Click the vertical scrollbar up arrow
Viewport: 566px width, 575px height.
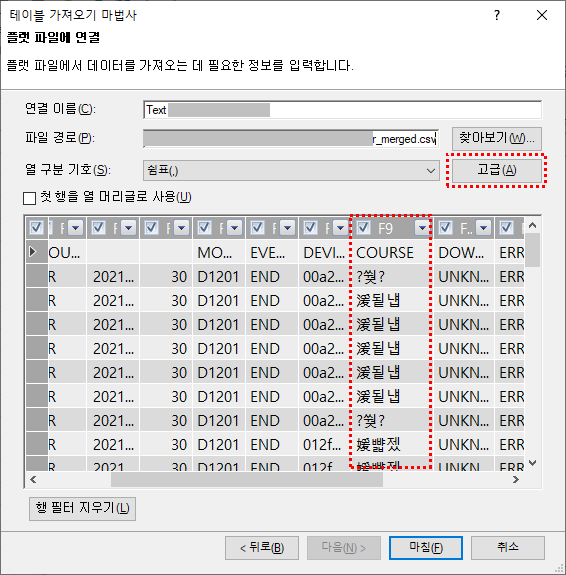coord(533,225)
